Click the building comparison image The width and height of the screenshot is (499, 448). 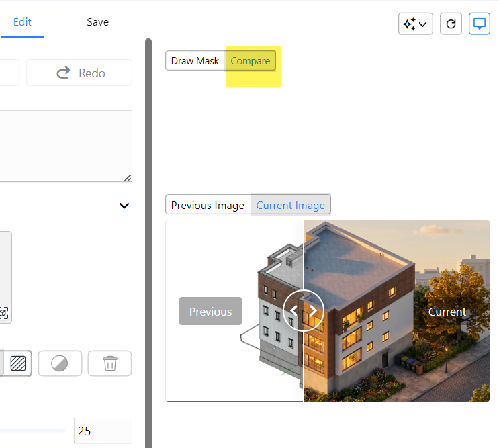[x=328, y=311]
